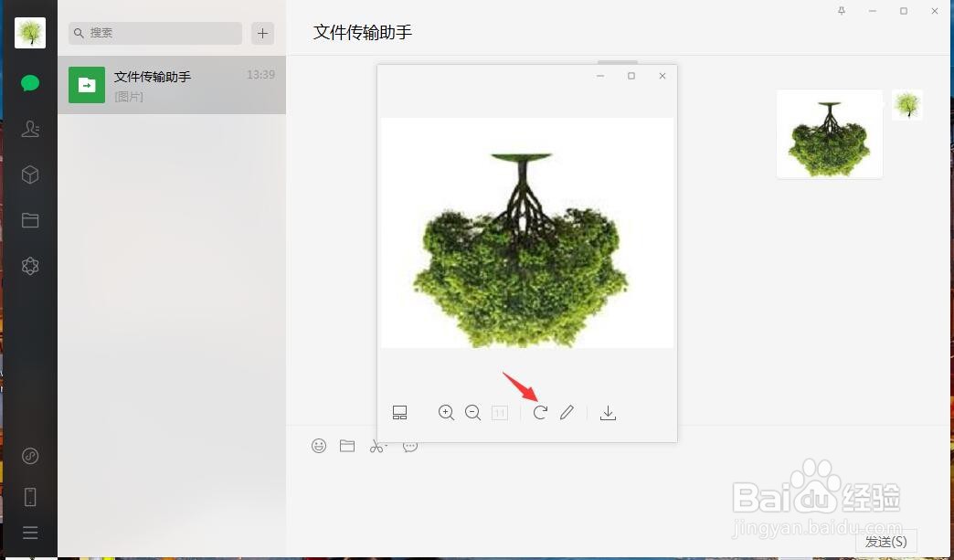Toggle phone sync in the sidebar
The image size is (954, 560).
tap(30, 496)
